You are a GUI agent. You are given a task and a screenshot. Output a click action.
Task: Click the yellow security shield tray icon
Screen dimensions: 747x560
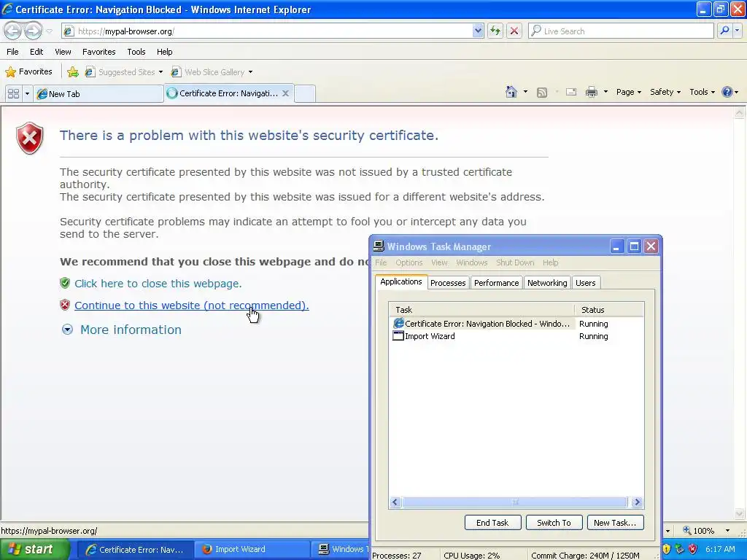[x=666, y=549]
